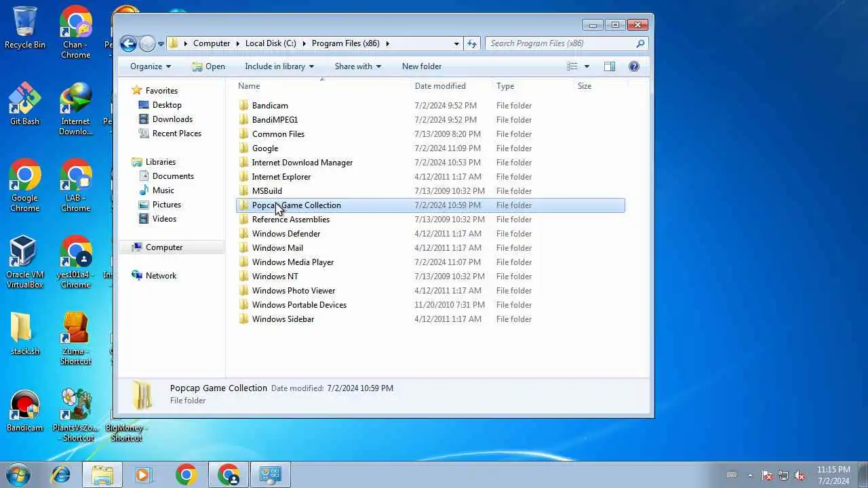The height and width of the screenshot is (488, 868).
Task: Select the Windows Defender folder
Action: [x=286, y=234]
